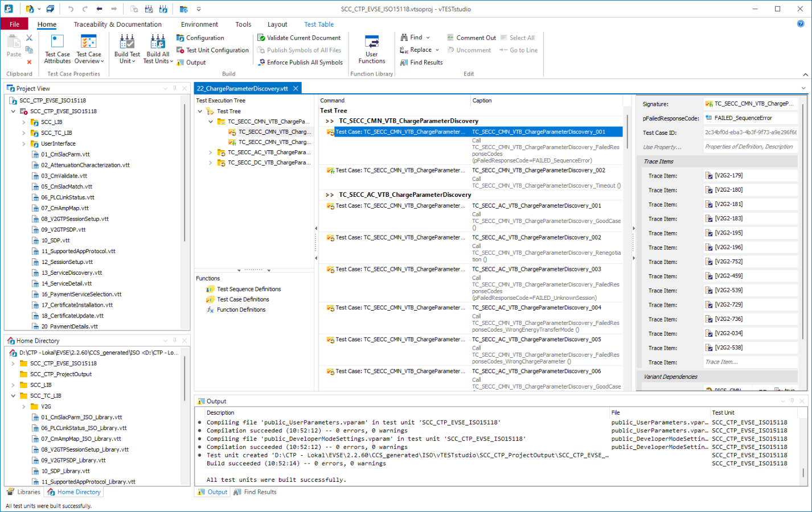Viewport: 812px width, 512px height.
Task: Click red Delete icon in Clipboard group
Action: point(29,62)
